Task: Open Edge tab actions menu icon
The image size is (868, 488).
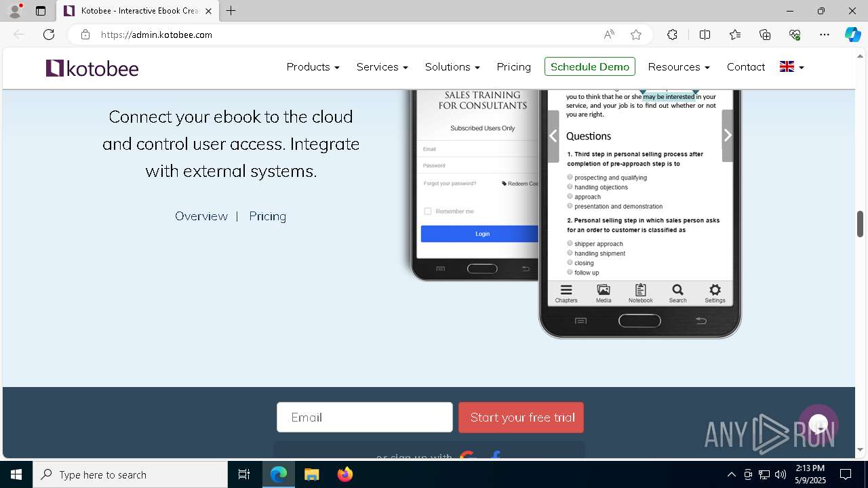Action: click(x=41, y=11)
